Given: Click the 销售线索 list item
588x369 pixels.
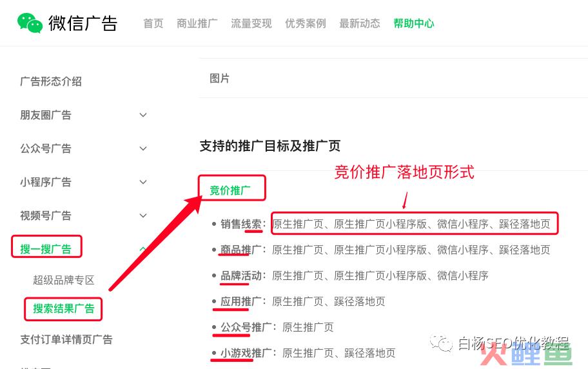Looking at the screenshot, I should (381, 224).
